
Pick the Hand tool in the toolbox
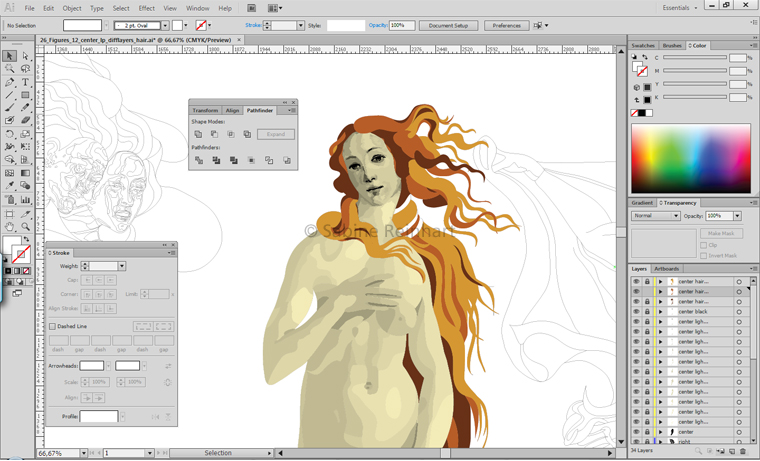click(x=9, y=227)
